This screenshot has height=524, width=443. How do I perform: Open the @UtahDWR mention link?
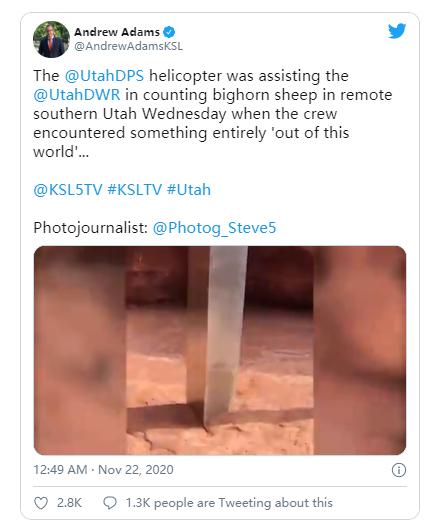(77, 95)
